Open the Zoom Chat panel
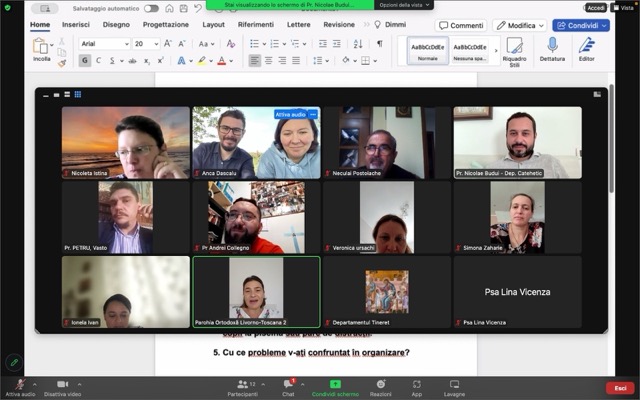640x400 pixels. tap(288, 384)
